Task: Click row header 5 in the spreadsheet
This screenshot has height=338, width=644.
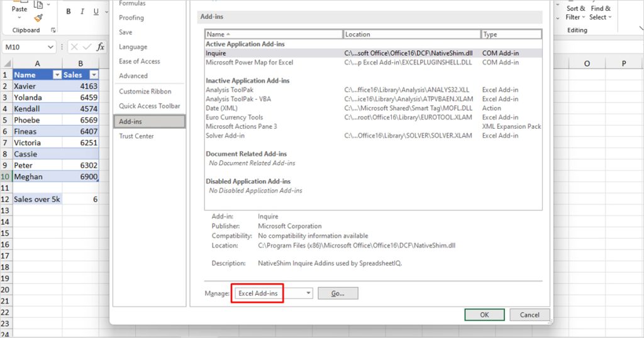Action: [5, 120]
